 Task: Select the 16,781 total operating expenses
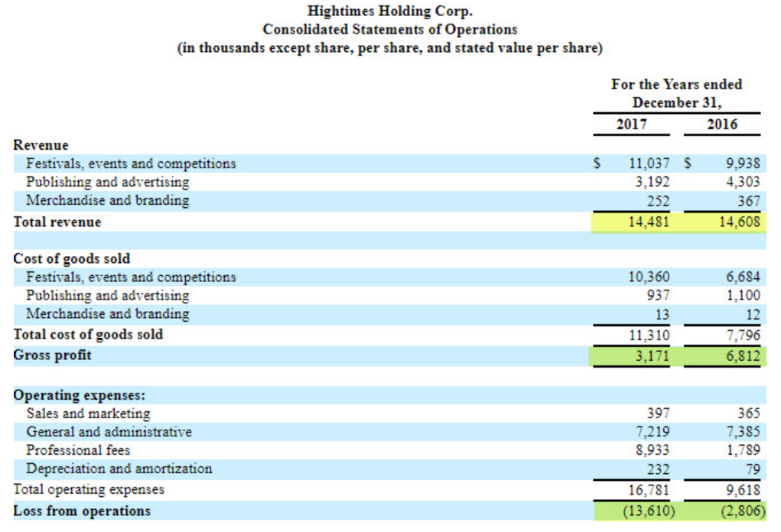pyautogui.click(x=649, y=490)
